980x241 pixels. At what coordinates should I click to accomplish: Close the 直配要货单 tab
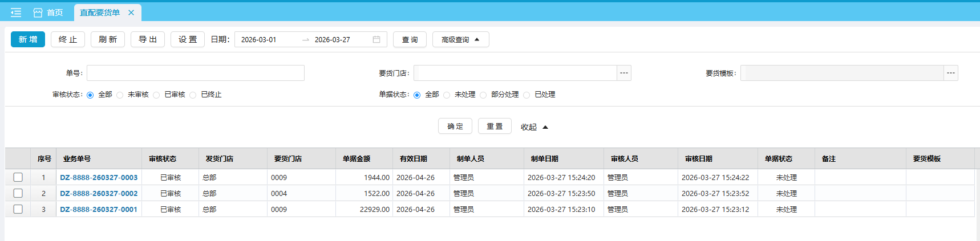[x=131, y=13]
